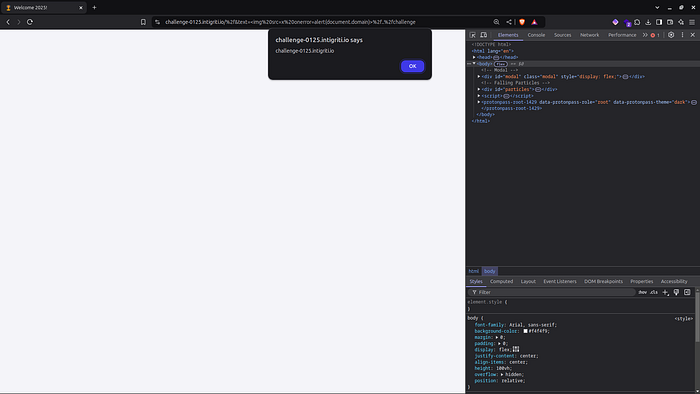Open the Brave Rewards triangle icon
Screen dimensions: 700x394
(x=534, y=22)
